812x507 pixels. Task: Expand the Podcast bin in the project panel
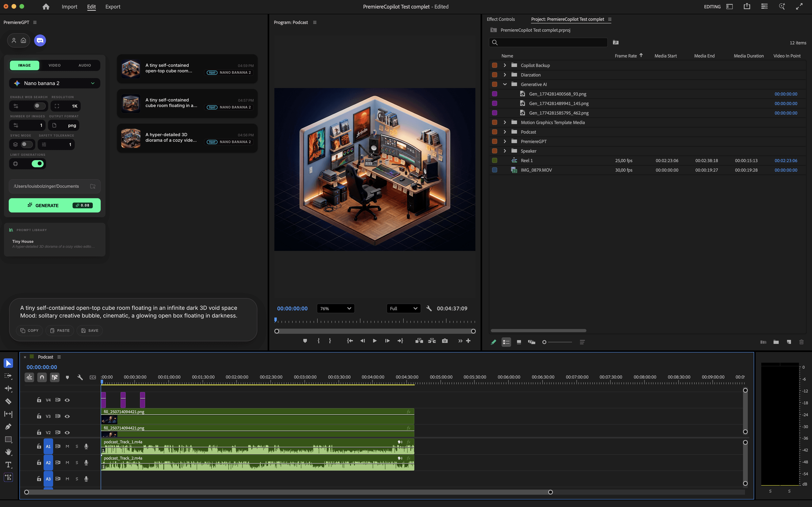505,132
